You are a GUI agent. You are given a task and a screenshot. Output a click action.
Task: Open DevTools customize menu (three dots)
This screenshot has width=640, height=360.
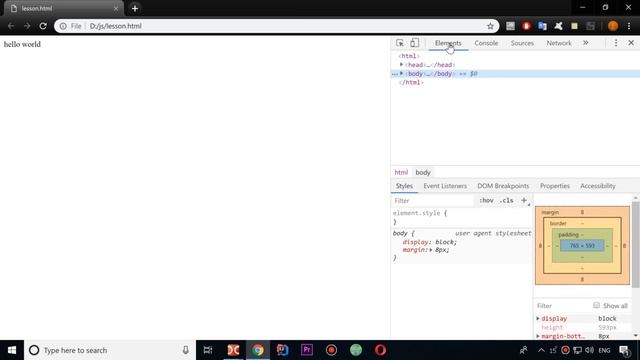click(616, 43)
